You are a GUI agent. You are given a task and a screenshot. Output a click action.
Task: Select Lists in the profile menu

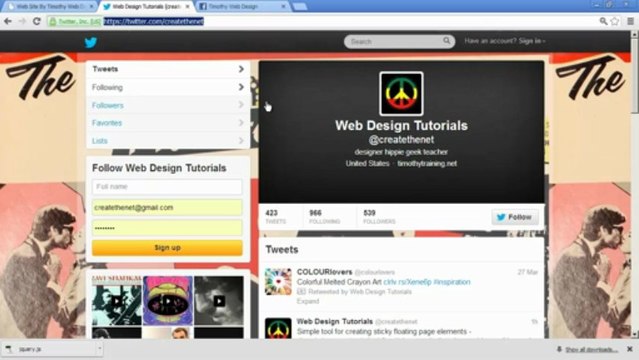[168, 140]
